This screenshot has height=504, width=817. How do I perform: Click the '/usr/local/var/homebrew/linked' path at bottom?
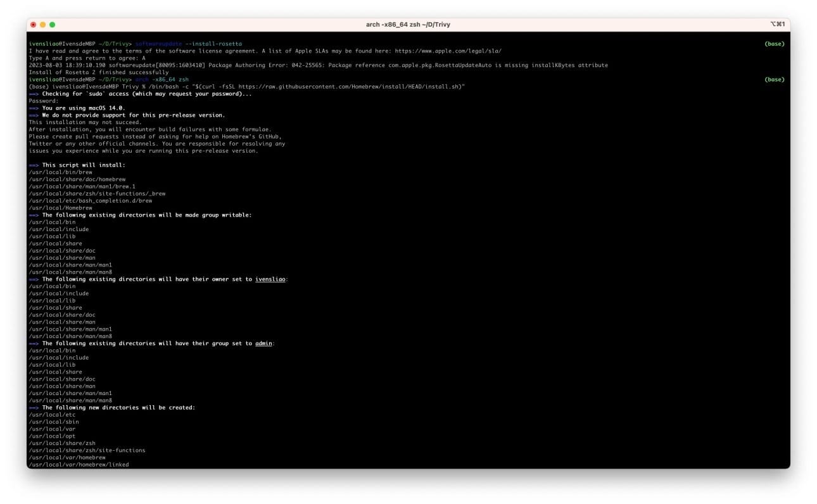[79, 465]
